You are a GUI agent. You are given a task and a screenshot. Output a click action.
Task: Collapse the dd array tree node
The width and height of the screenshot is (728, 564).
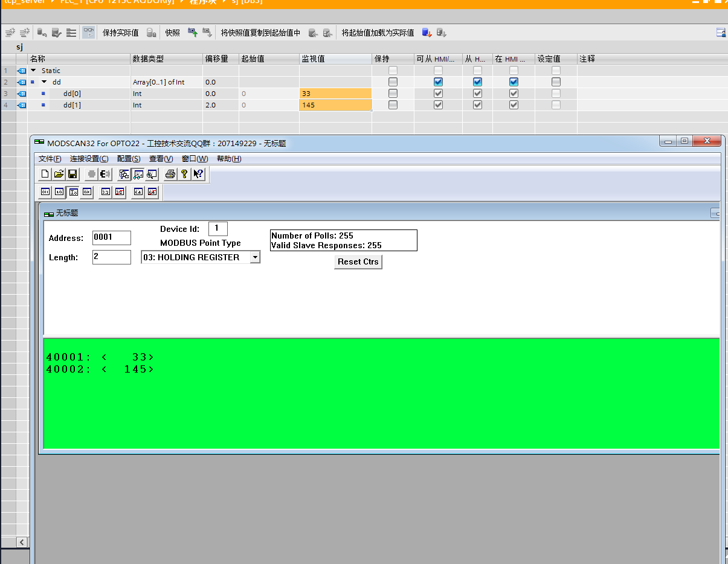pyautogui.click(x=44, y=82)
